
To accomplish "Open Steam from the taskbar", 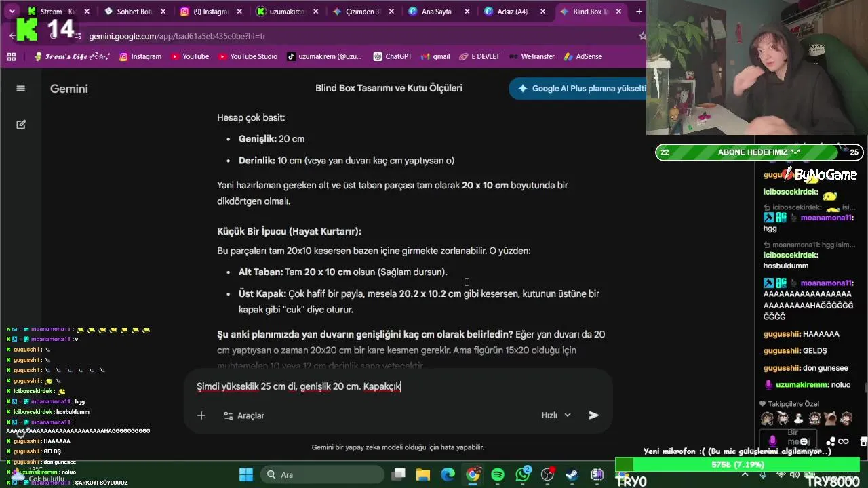I will 572,474.
